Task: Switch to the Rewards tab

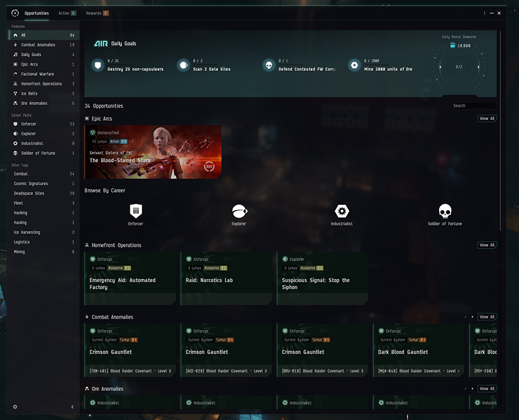Action: (97, 13)
